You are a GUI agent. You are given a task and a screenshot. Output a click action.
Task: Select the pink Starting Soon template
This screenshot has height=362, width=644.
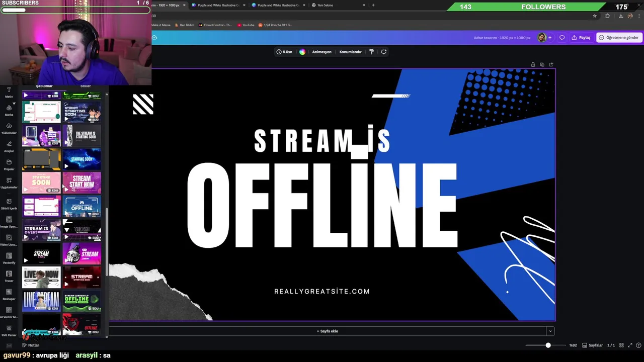[41, 183]
